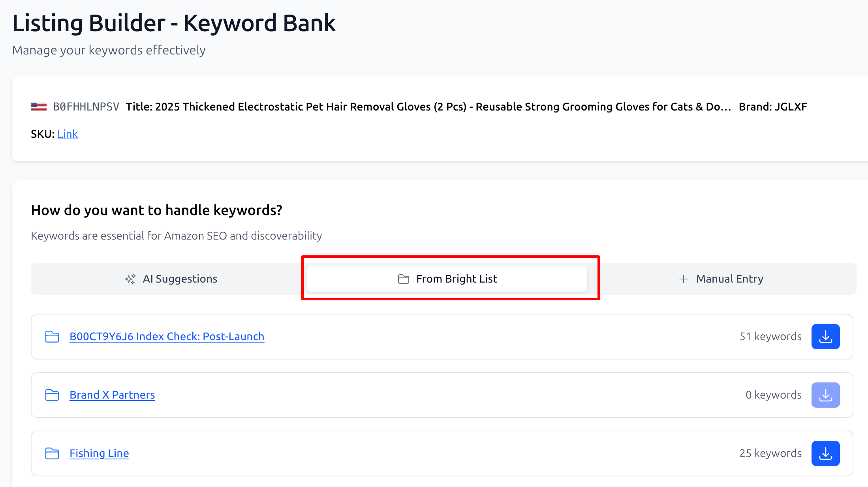This screenshot has height=487, width=868.
Task: Select the AI Suggestions sparkle icon
Action: coord(130,279)
